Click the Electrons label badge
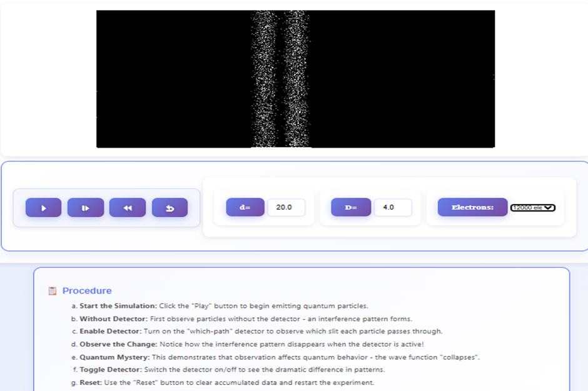588x391 pixels. [472, 207]
